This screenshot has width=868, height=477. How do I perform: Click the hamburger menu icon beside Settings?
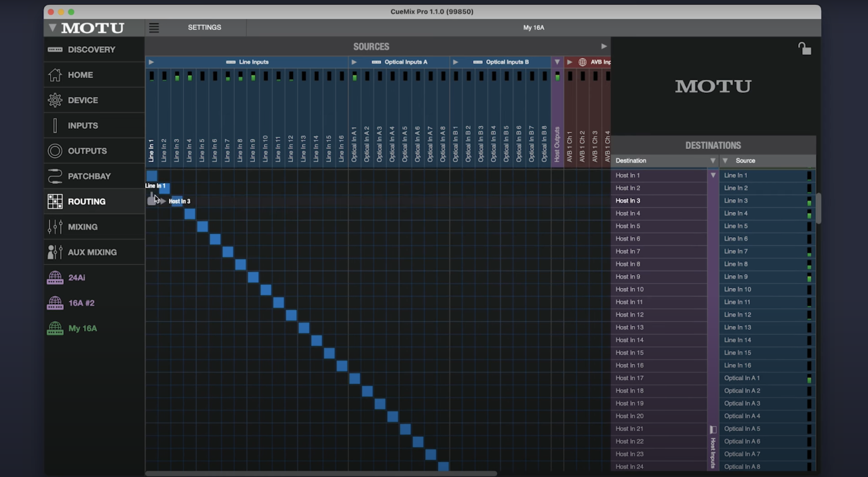click(154, 28)
